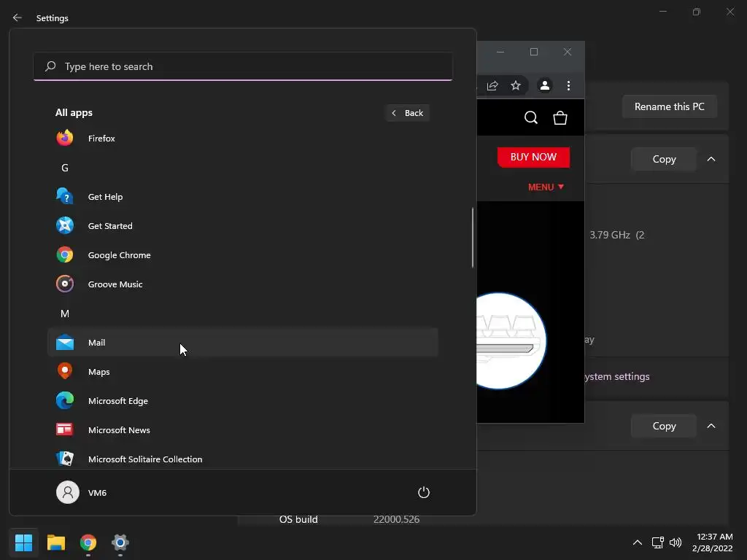
Task: Click the share icon in Chrome toolbar
Action: point(492,86)
